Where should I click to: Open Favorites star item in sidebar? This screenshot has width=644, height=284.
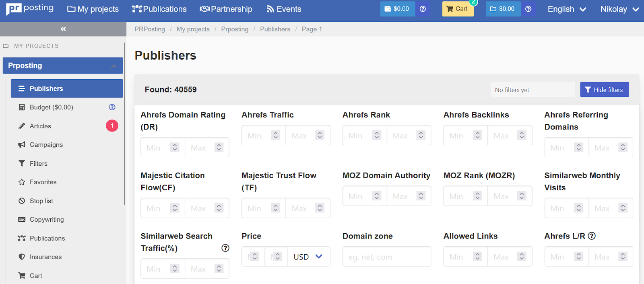43,182
